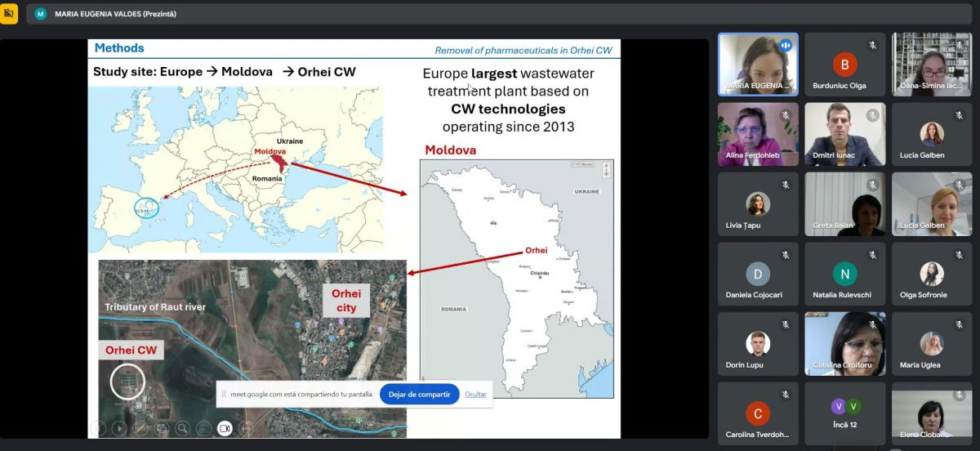Select Carolina Tverdohleb's participant tile
Screen dimensions: 980x451
tap(757, 413)
